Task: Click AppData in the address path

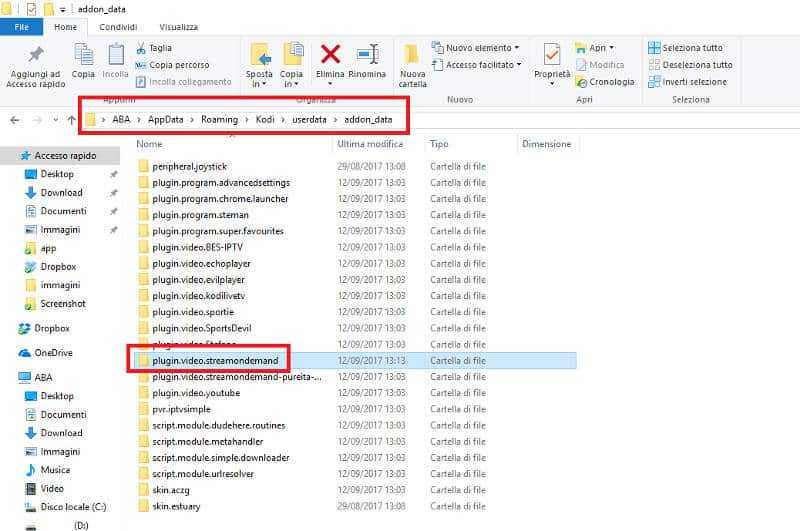Action: [165, 119]
